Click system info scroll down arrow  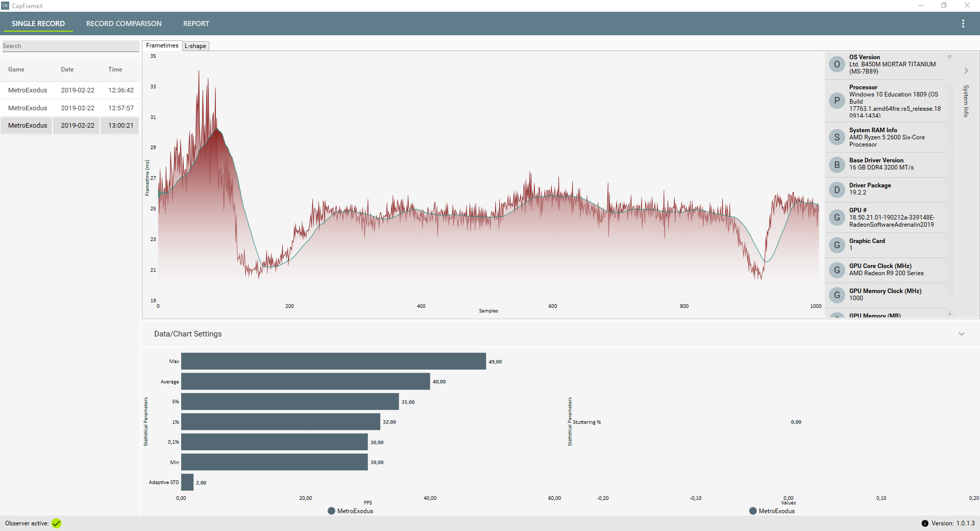950,313
